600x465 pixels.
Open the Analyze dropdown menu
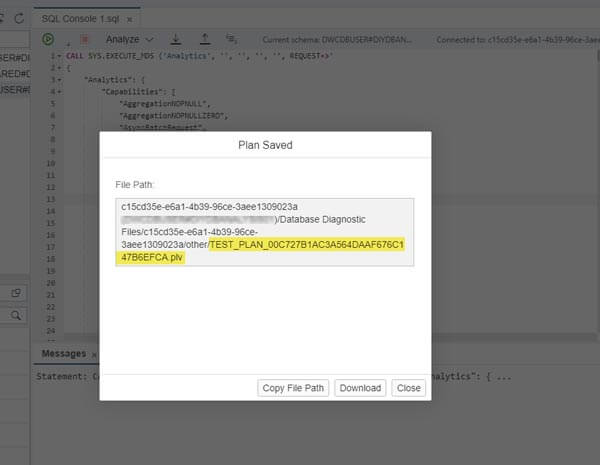[x=130, y=39]
